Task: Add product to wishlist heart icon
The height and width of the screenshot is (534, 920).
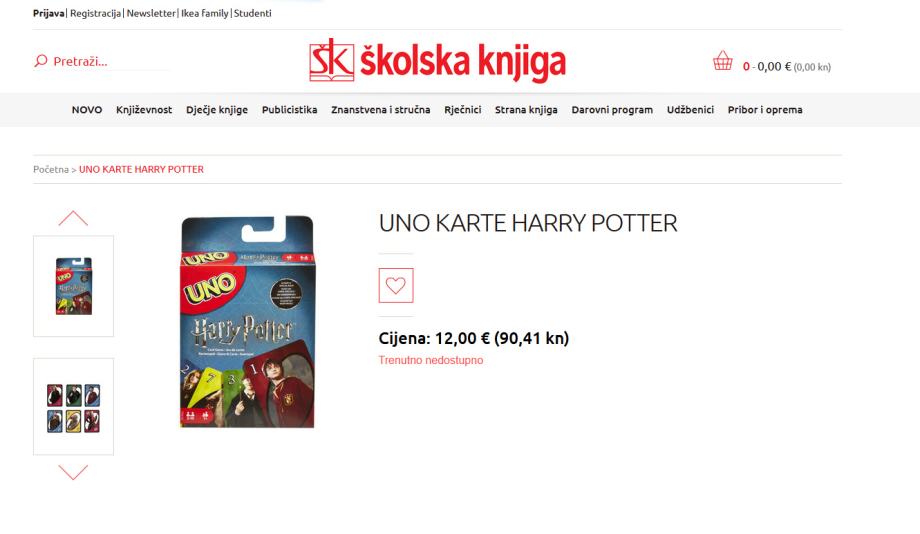Action: coord(396,285)
